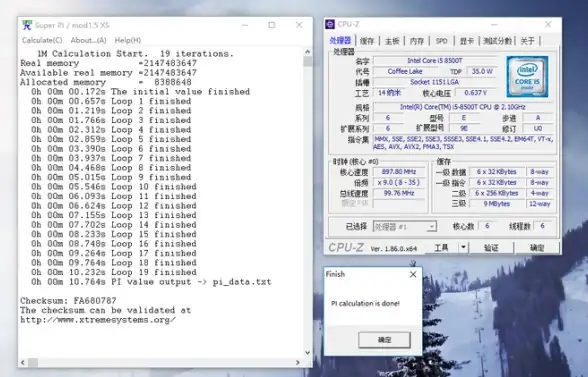
Task: Minimize the CPU-Z window
Action: 494,24
